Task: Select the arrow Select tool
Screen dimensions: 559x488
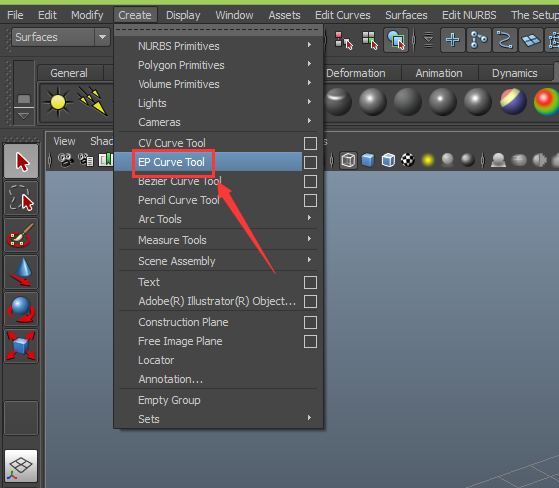Action: [x=21, y=161]
